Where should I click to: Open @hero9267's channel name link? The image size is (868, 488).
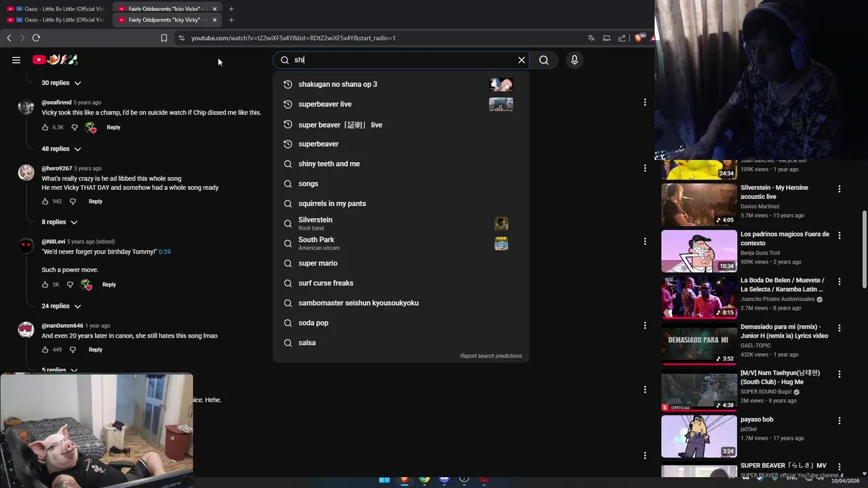(x=57, y=168)
